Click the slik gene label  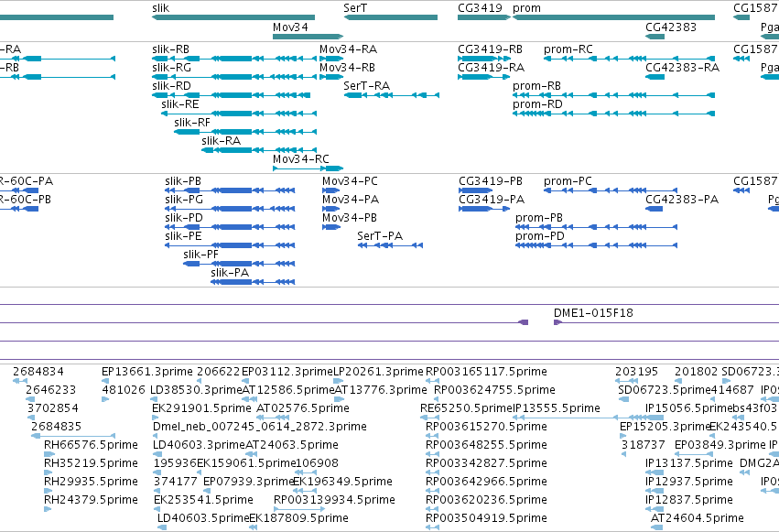coord(160,8)
